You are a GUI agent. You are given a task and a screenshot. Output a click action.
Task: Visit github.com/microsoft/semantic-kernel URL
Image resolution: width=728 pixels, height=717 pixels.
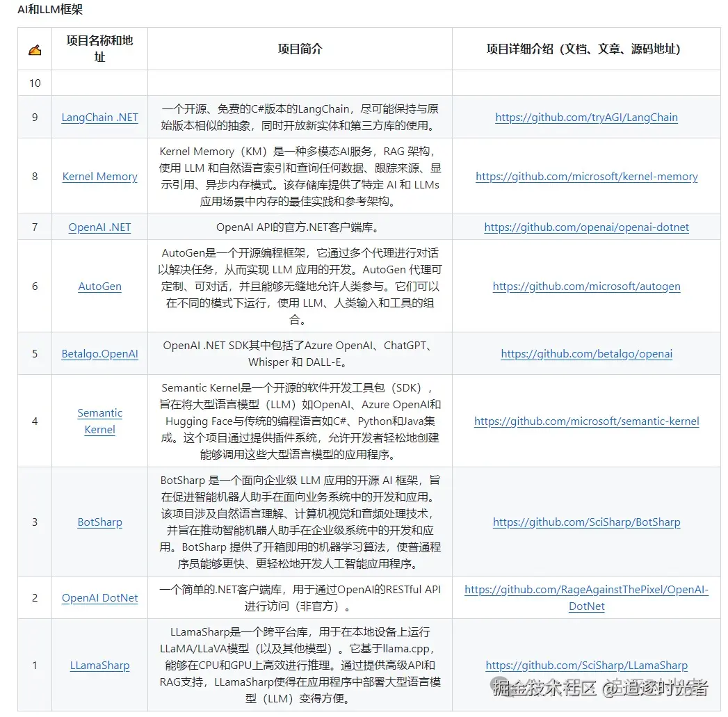tap(586, 421)
